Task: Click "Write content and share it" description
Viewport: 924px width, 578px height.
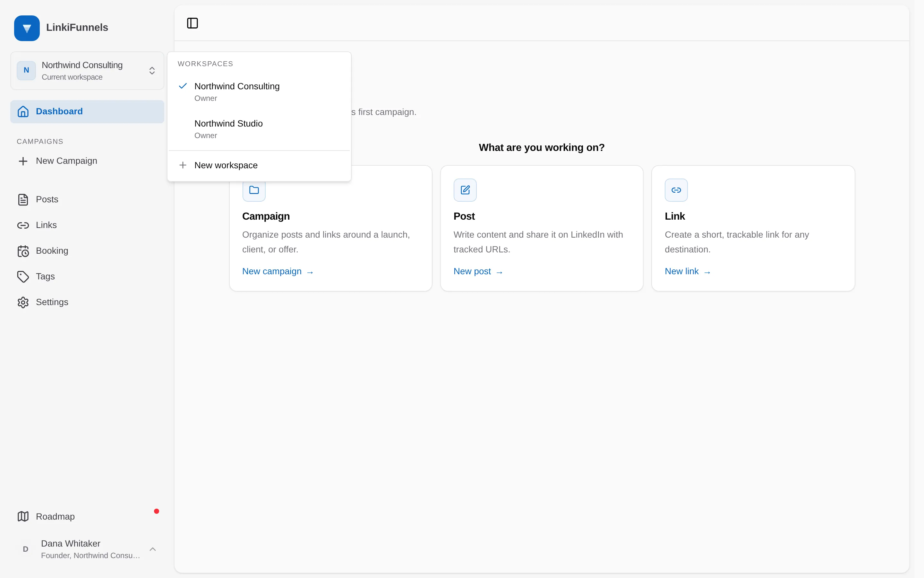Action: (x=538, y=242)
